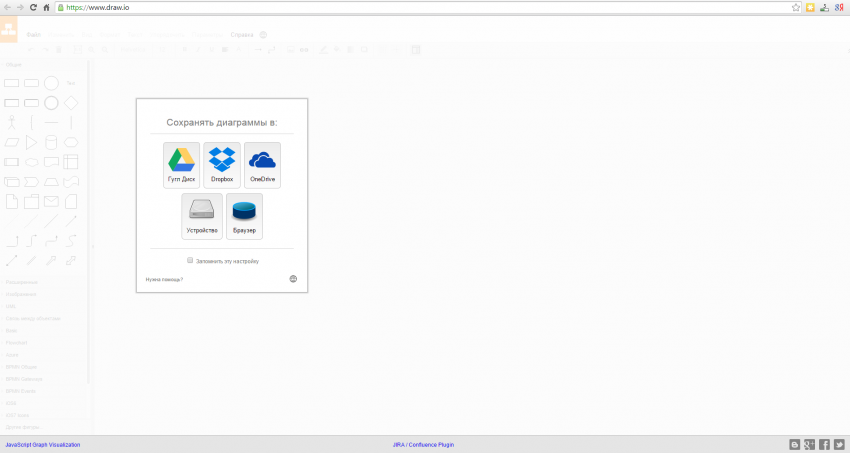Click the draw.io orange logo
850x453 pixels.
[x=9, y=30]
